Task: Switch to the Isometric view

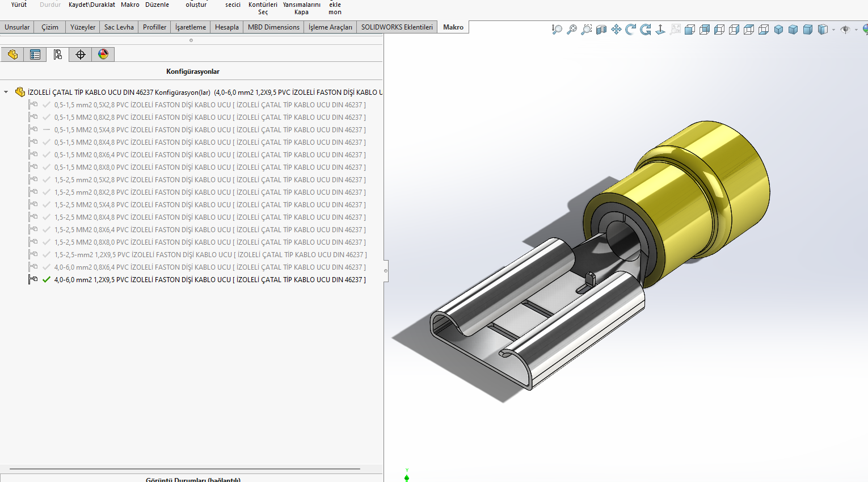Action: [x=778, y=30]
